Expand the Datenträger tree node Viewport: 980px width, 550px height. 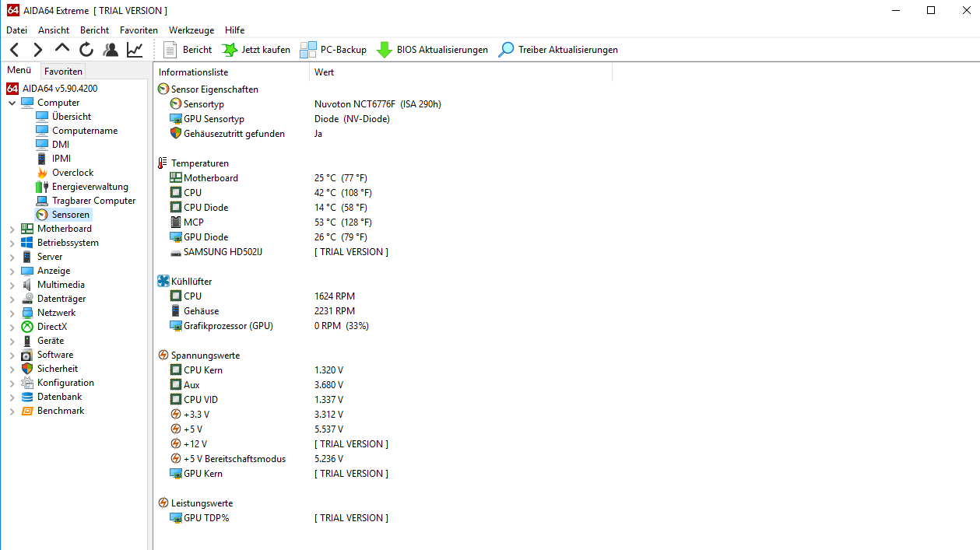coord(12,299)
